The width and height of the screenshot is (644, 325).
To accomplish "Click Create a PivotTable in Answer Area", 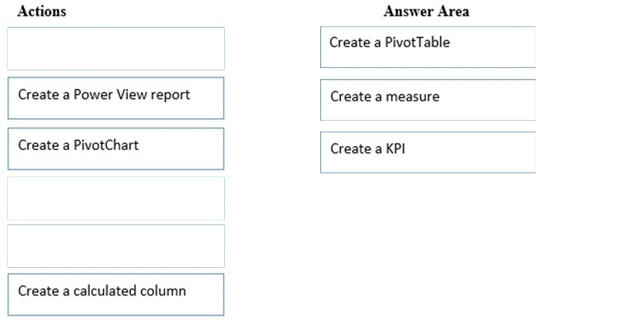I will [428, 47].
